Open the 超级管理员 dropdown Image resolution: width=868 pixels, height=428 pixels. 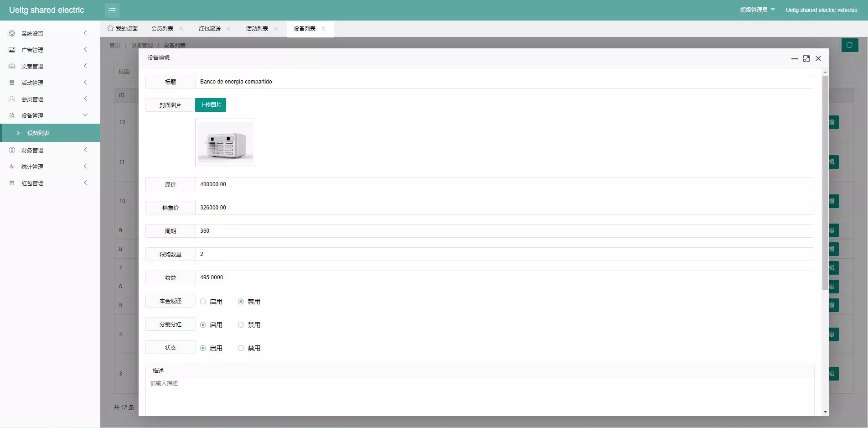click(757, 10)
